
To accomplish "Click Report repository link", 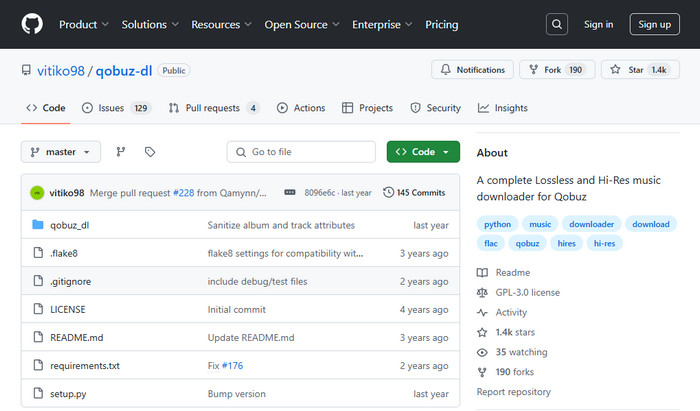I will tap(513, 391).
